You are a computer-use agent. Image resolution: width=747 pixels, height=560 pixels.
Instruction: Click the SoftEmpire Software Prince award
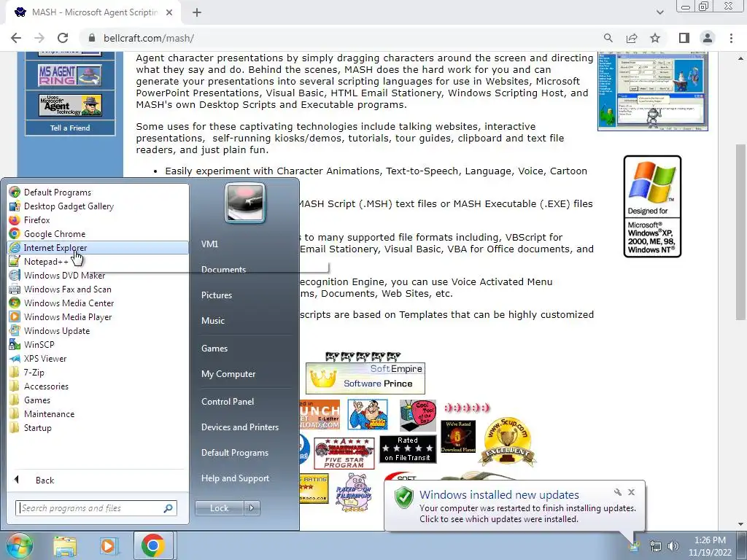tap(365, 378)
